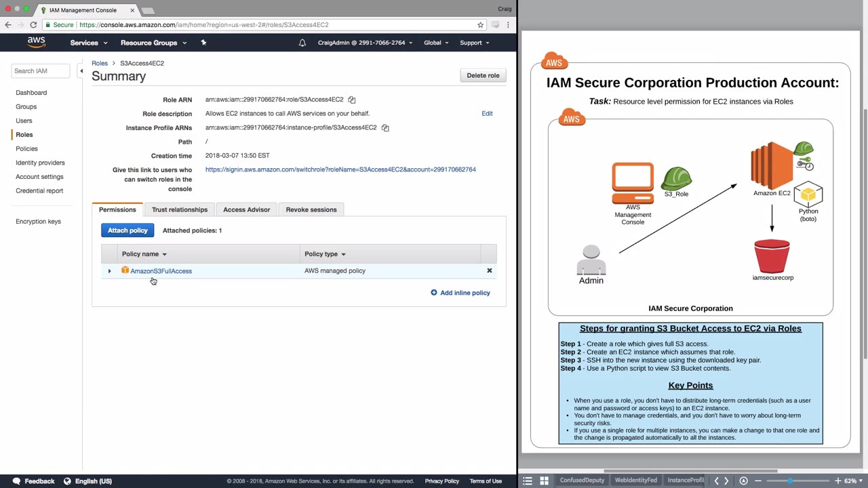
Task: Zoom out with the minus icon in diagram app
Action: coord(758,481)
